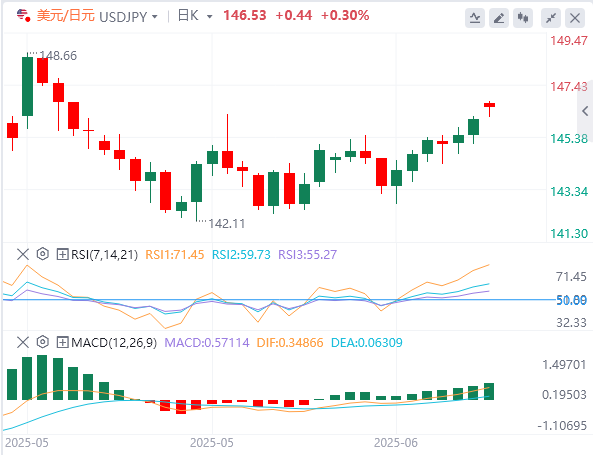
Task: Click the 2025-06 date axis label
Action: (x=396, y=443)
